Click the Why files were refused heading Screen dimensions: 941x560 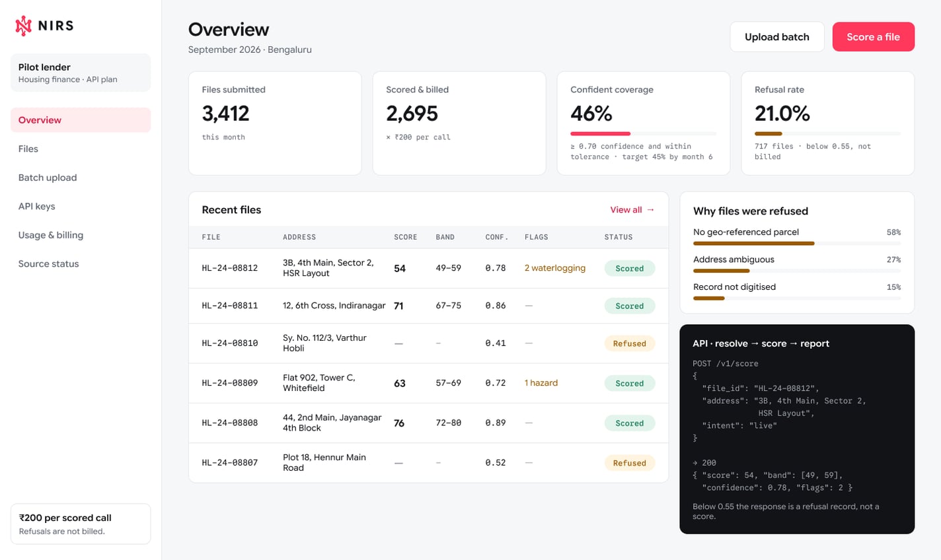click(x=751, y=211)
